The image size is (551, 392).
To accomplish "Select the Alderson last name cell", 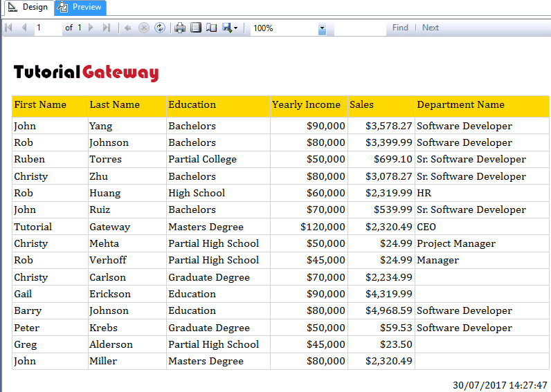I will pyautogui.click(x=127, y=344).
